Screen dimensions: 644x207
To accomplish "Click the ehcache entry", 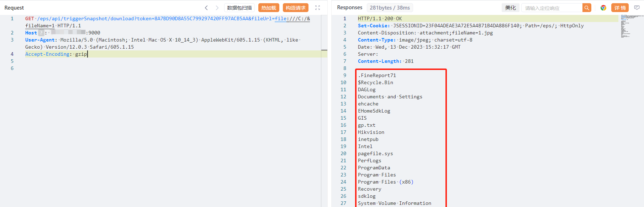I will point(368,104).
